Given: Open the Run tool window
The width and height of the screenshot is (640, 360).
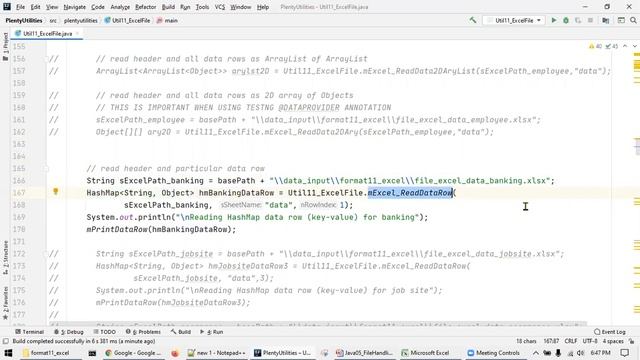Looking at the screenshot, I should coord(211,332).
